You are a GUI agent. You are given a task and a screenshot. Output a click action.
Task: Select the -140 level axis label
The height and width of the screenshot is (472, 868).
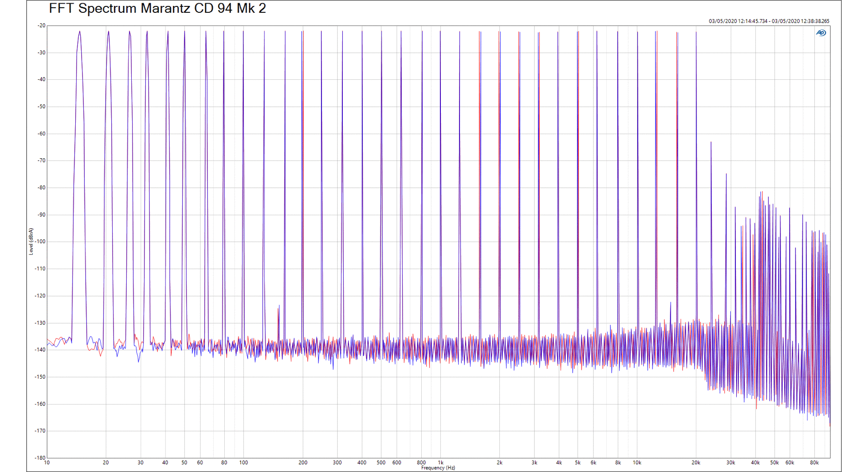40,350
